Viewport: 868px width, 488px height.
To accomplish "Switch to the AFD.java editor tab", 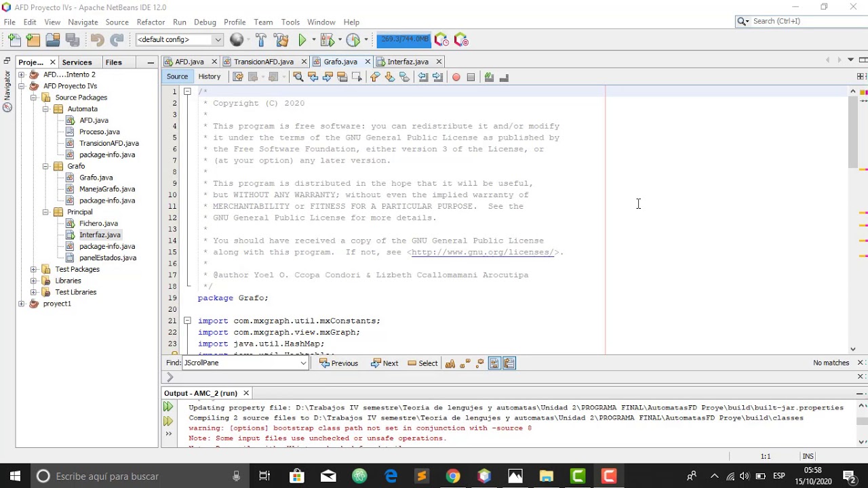I will click(189, 62).
